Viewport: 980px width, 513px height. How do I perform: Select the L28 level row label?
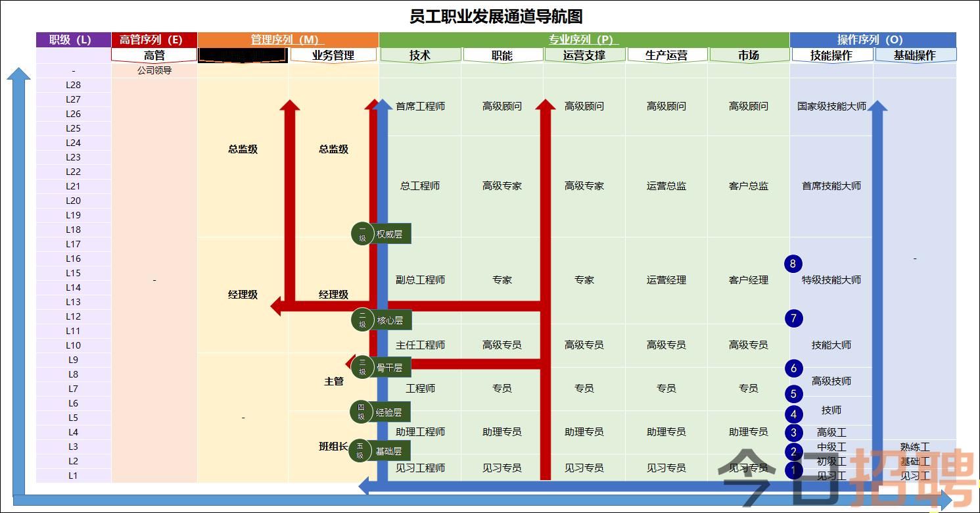pyautogui.click(x=74, y=85)
